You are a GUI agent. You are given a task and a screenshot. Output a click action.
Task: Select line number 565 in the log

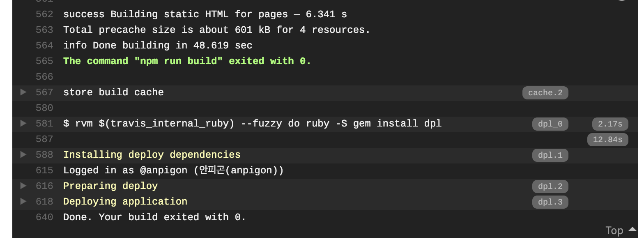pyautogui.click(x=44, y=61)
